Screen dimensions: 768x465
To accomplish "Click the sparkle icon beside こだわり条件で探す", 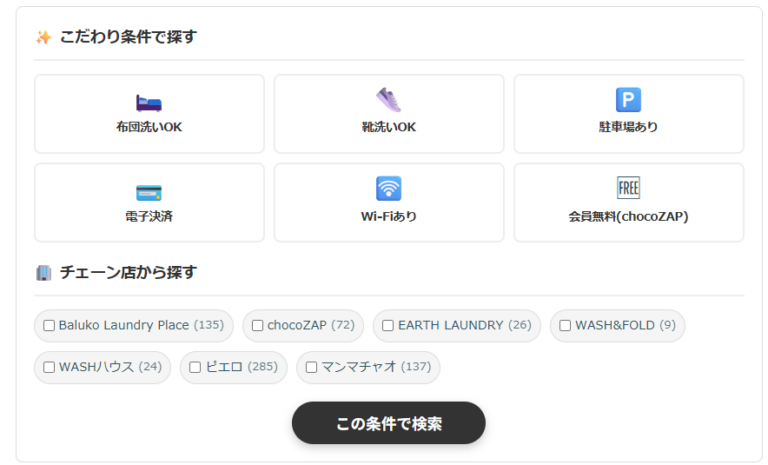I will tap(43, 37).
